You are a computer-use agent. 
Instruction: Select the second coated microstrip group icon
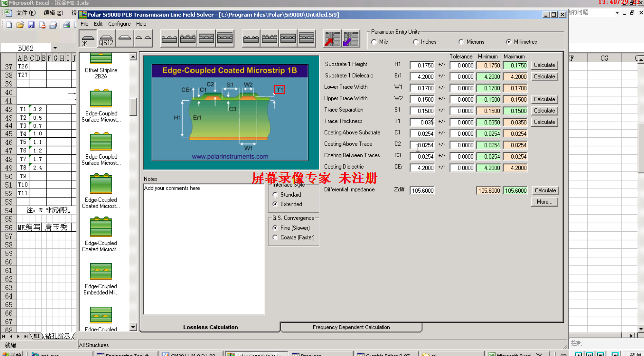[x=188, y=39]
